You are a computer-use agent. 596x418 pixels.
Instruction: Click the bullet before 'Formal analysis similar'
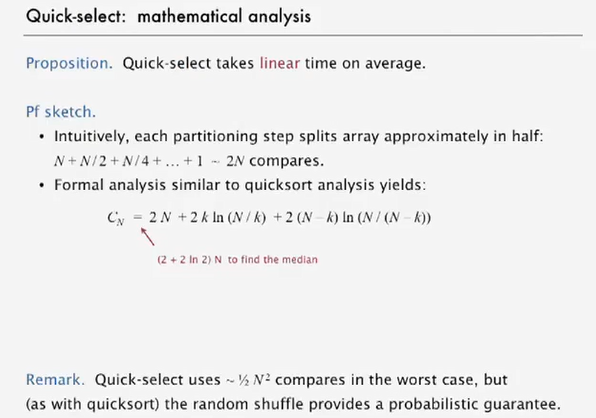tap(42, 185)
